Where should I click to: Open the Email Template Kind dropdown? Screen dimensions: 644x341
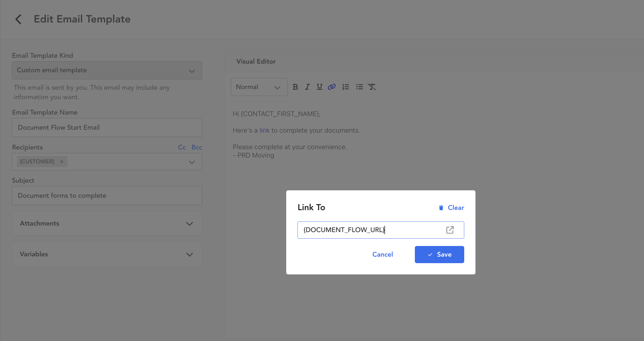pos(107,70)
